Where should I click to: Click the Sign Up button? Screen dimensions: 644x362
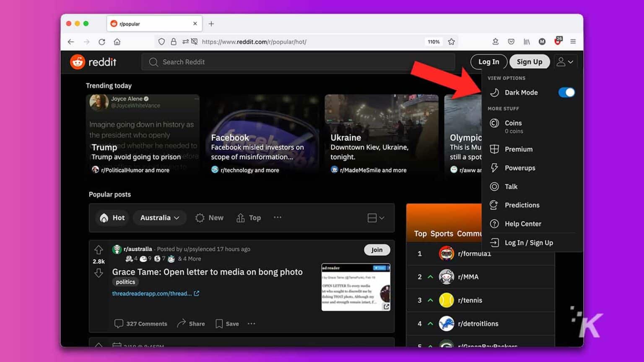pos(530,62)
